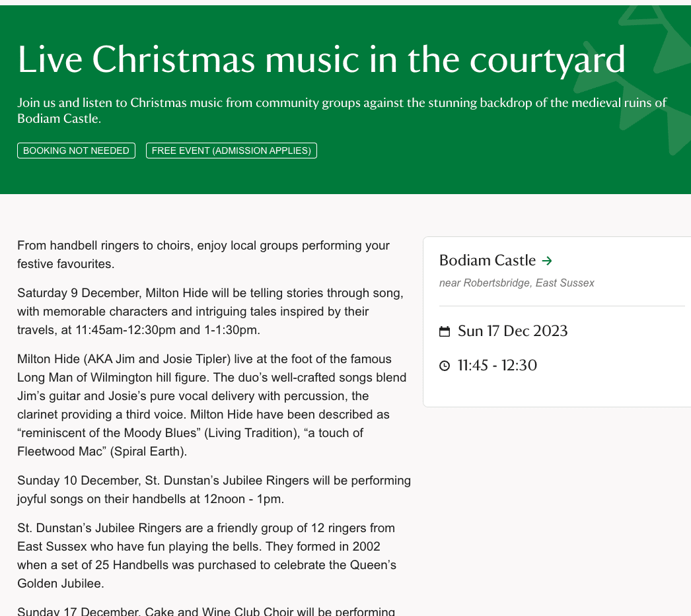Open the Bodiam Castle link
The width and height of the screenshot is (691, 616).
(x=488, y=261)
